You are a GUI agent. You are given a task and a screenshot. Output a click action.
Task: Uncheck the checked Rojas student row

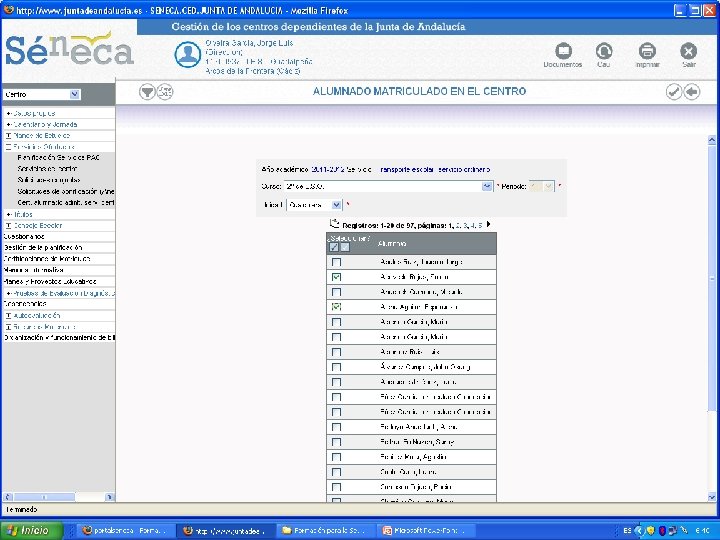[x=337, y=277]
